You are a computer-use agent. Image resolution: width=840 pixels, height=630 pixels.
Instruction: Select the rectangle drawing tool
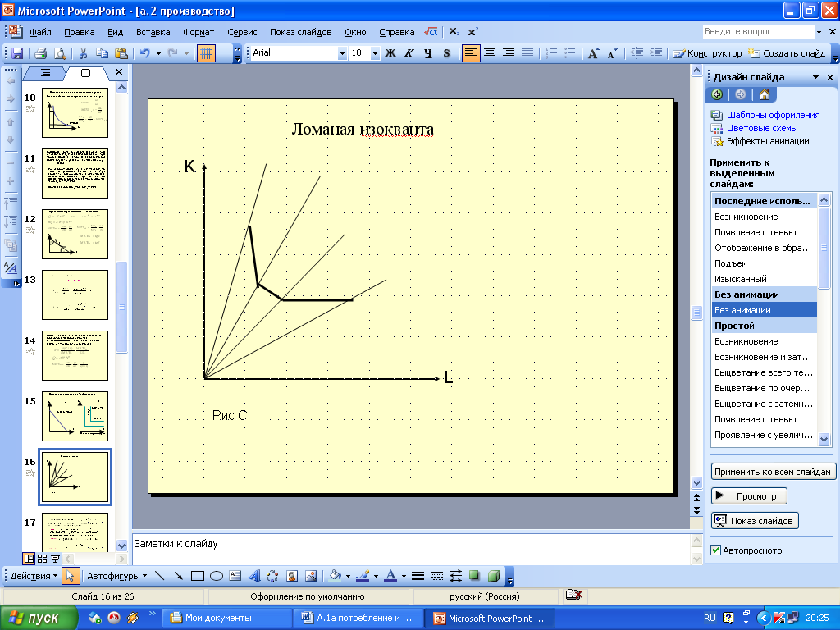pyautogui.click(x=198, y=576)
